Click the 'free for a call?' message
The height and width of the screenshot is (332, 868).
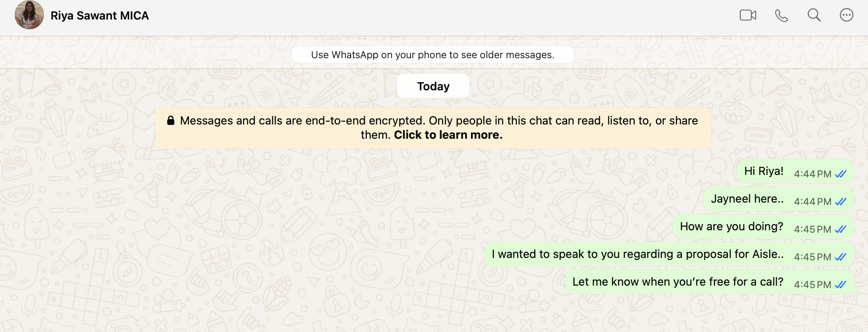coord(677,282)
